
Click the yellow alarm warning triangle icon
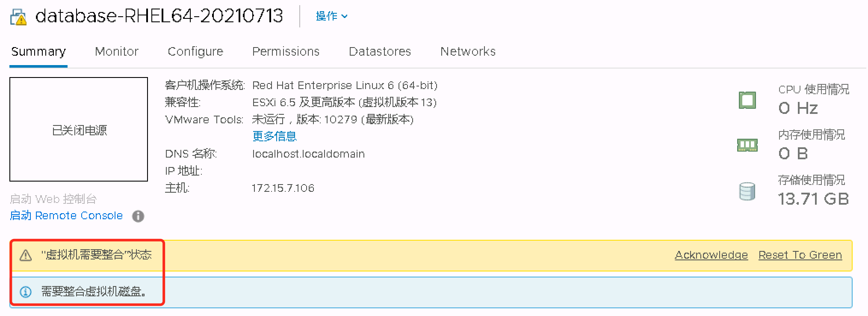26,256
